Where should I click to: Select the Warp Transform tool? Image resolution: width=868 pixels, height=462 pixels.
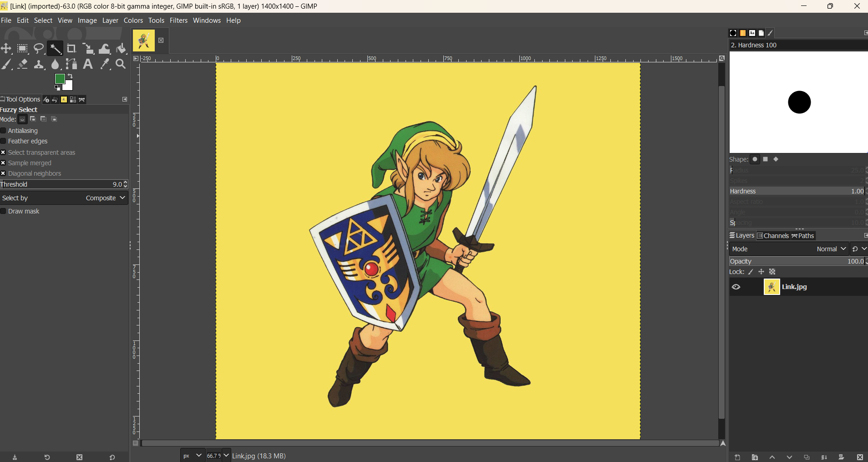[x=105, y=49]
